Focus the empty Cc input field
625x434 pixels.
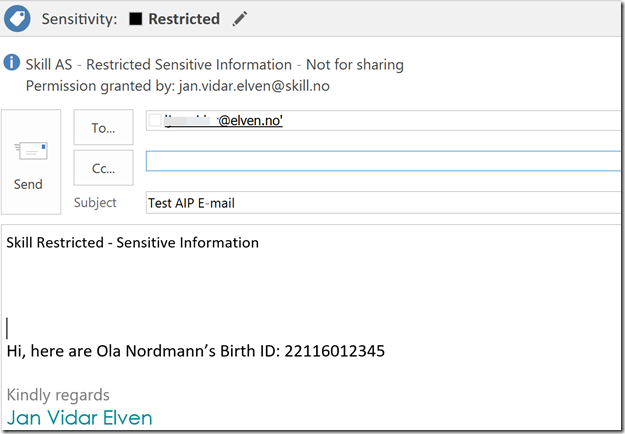coord(380,161)
